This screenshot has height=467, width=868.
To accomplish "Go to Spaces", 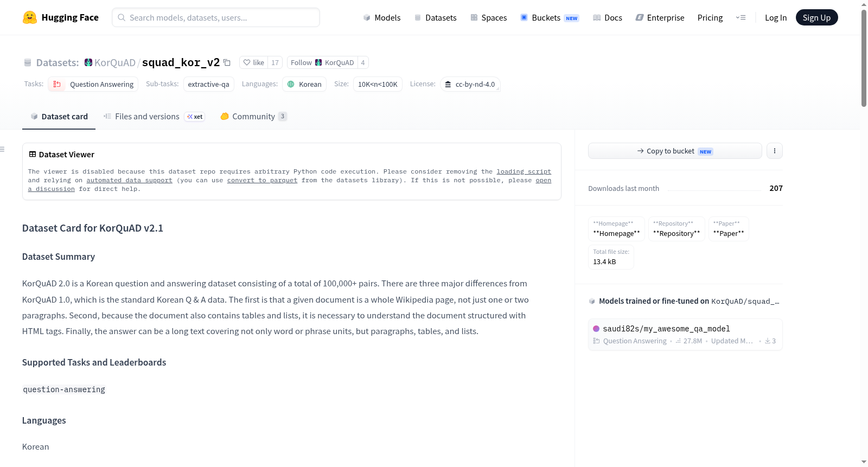I will [x=489, y=17].
